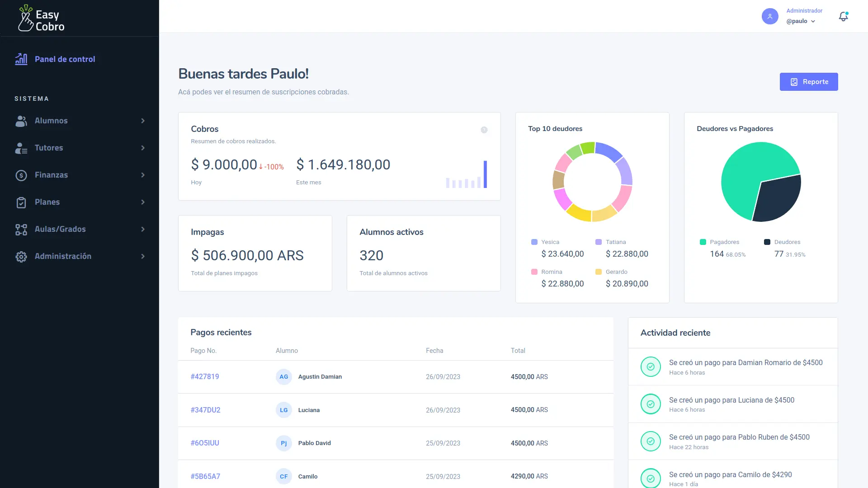Select Administración in the sidebar

click(80, 257)
